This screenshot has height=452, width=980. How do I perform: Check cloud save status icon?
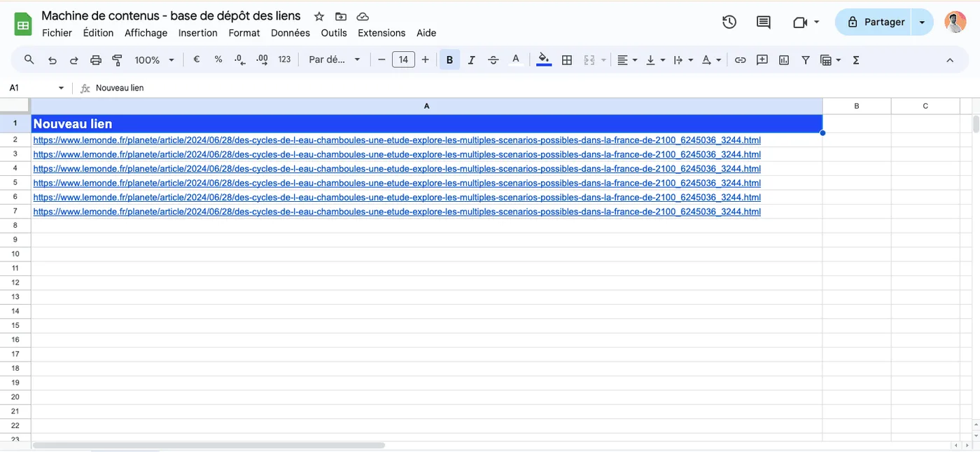click(363, 16)
